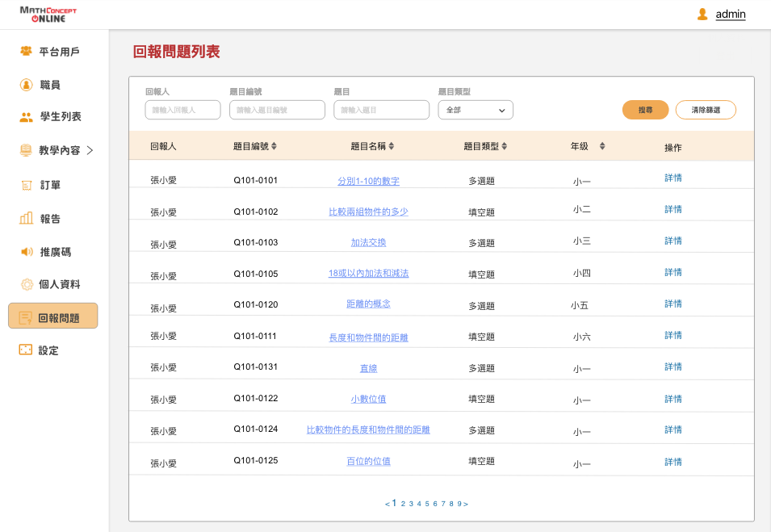Open the 題目類型 filter dropdown
Viewport: 771px width, 532px height.
[476, 110]
